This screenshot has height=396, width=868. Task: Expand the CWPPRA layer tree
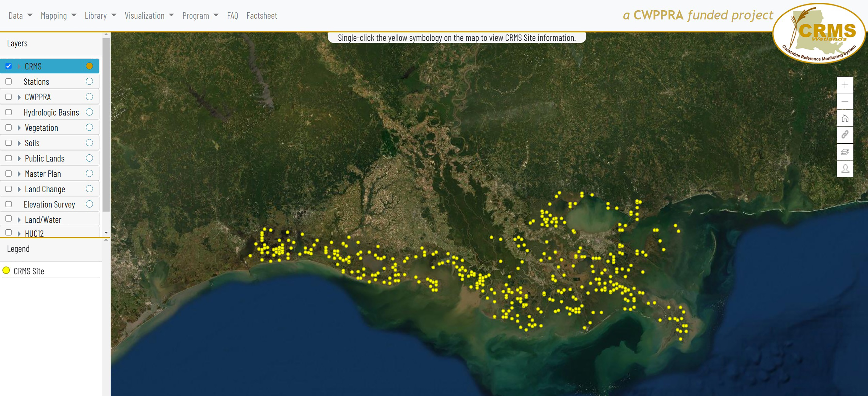19,97
